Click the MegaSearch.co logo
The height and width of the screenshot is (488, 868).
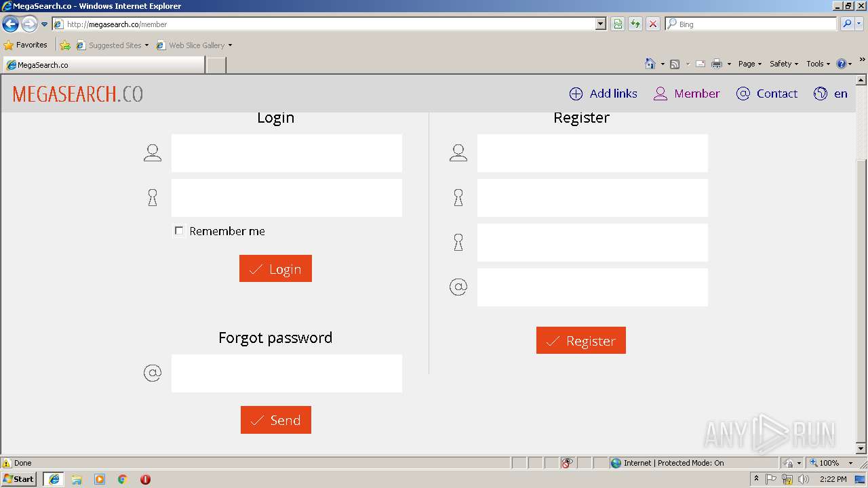point(78,94)
